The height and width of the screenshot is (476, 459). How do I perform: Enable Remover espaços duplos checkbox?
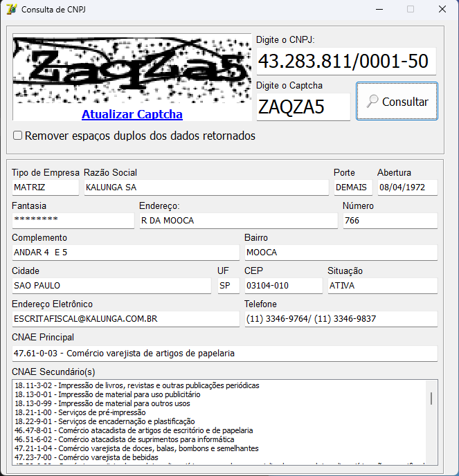(17, 136)
